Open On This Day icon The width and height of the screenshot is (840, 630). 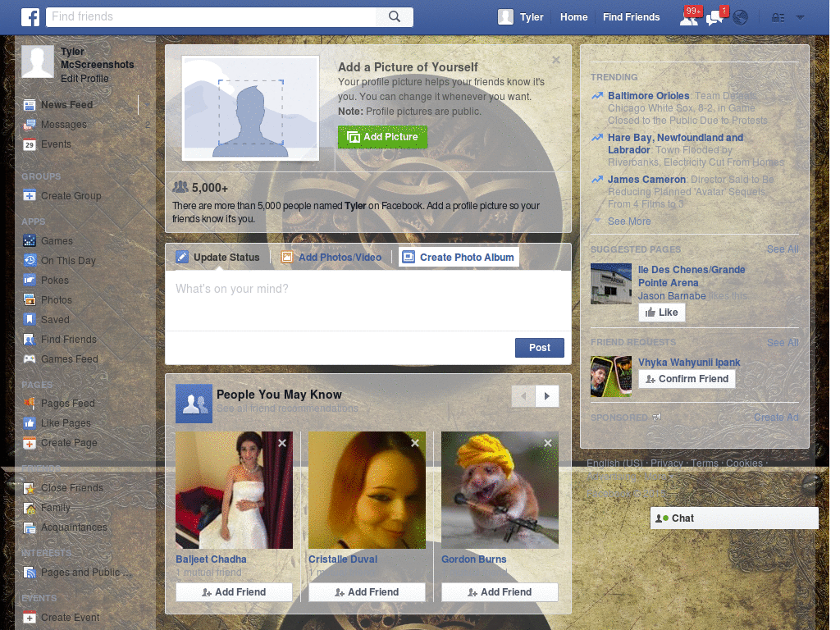(x=30, y=260)
